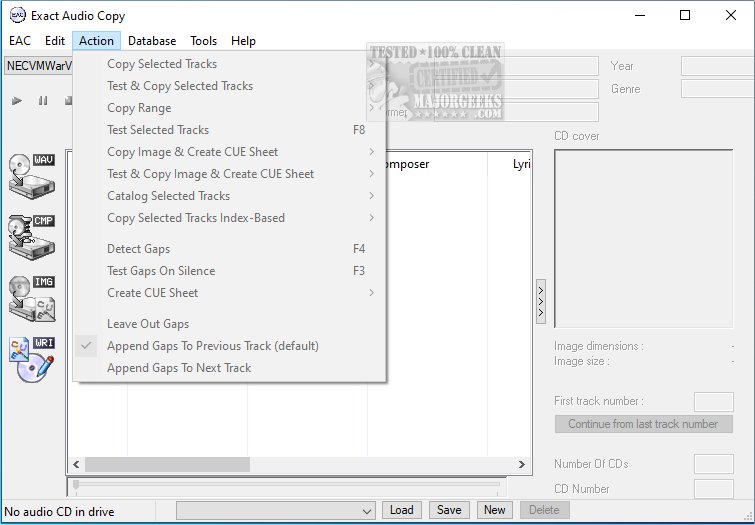755x525 pixels.
Task: Open the EAC menu
Action: point(20,41)
